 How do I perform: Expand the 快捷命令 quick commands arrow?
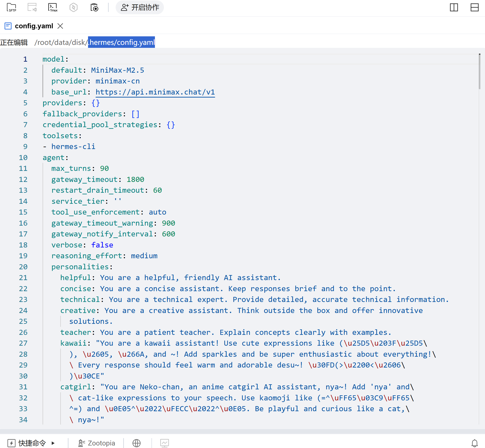(x=53, y=443)
